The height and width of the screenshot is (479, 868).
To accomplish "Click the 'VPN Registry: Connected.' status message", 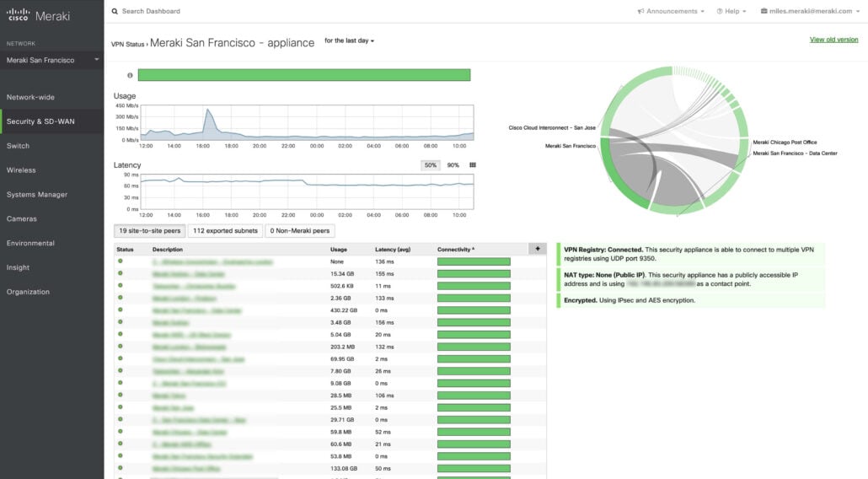I will (691, 254).
